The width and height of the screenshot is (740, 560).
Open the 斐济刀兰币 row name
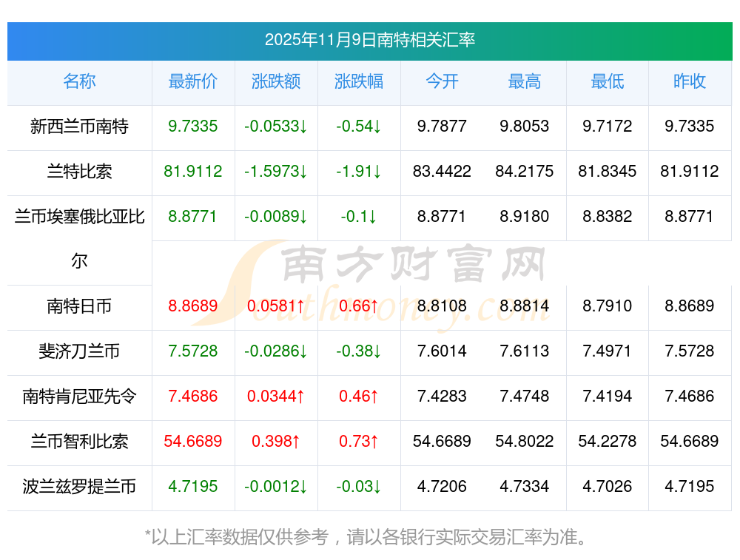tap(79, 351)
